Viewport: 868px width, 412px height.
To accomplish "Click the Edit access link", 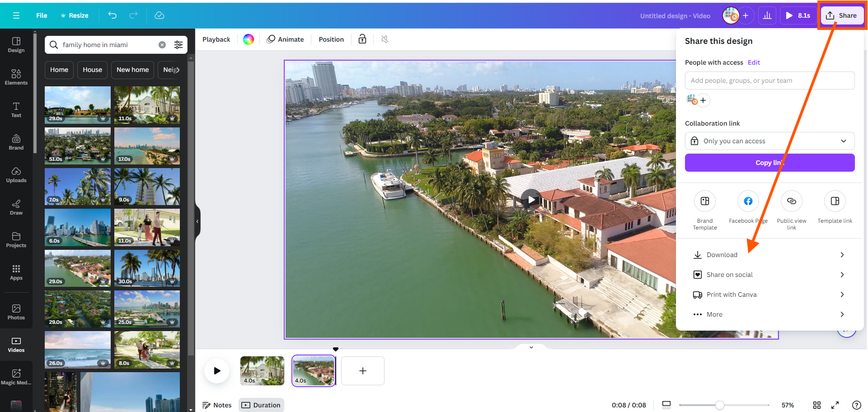I will [x=754, y=62].
